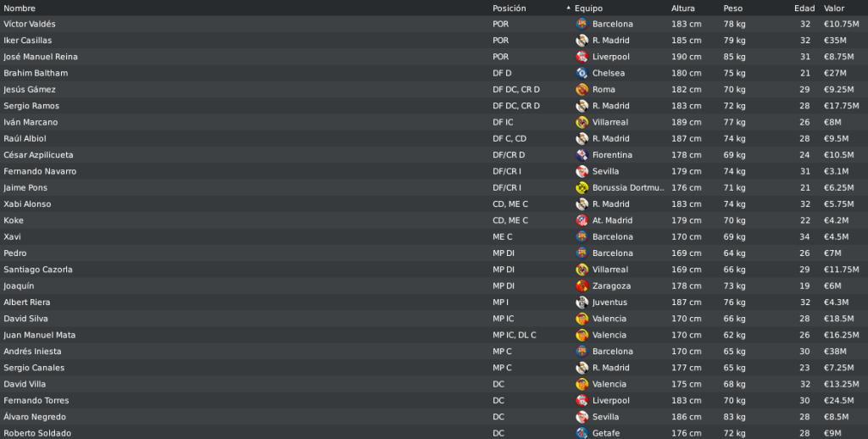This screenshot has height=439, width=868.
Task: Select the Sergio Ramos row
Action: [x=434, y=106]
